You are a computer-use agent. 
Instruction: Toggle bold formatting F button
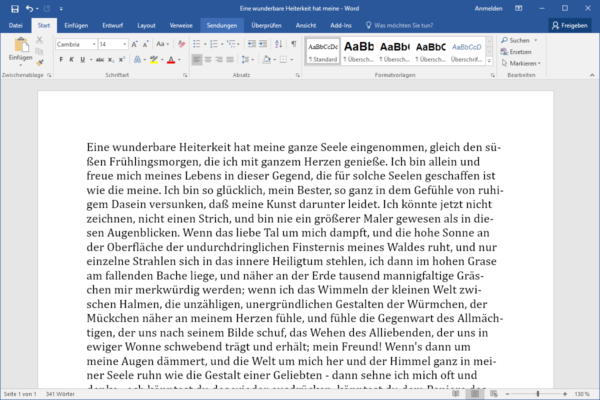tap(61, 60)
